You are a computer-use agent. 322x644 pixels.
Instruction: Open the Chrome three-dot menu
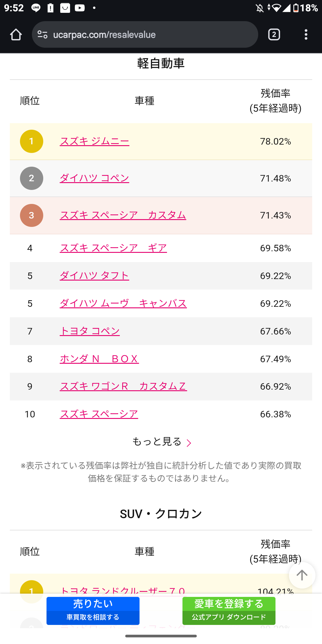coord(306,35)
